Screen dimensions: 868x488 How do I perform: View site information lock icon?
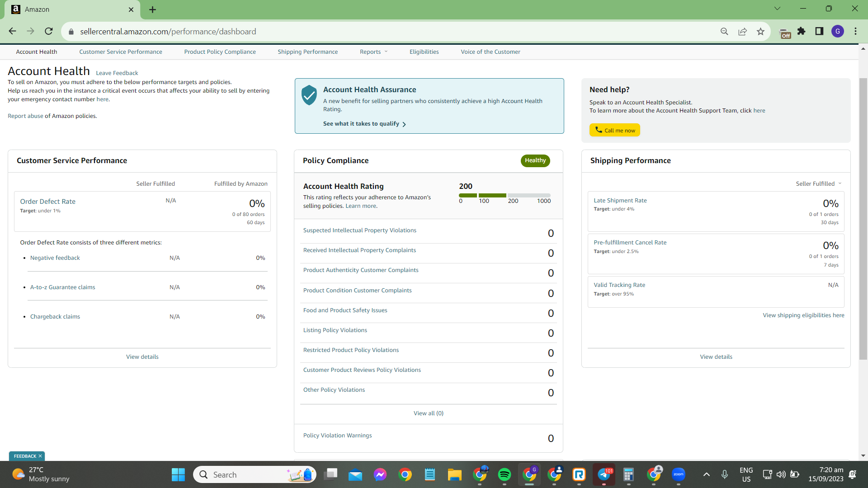(x=71, y=32)
